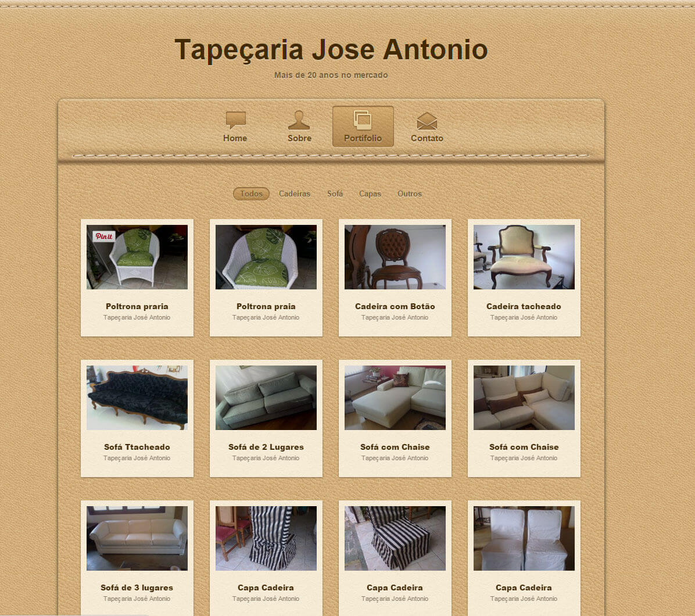Viewport: 695px width, 616px height.
Task: Open the Sofá de 3 lugares photo
Action: (x=137, y=538)
